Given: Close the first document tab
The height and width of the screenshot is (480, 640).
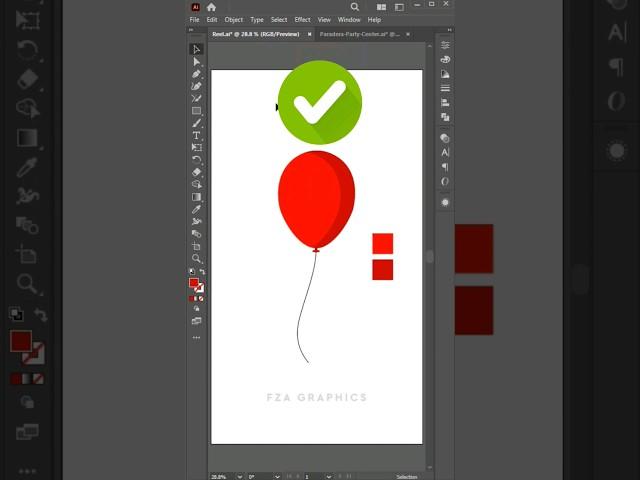Looking at the screenshot, I should coord(309,34).
